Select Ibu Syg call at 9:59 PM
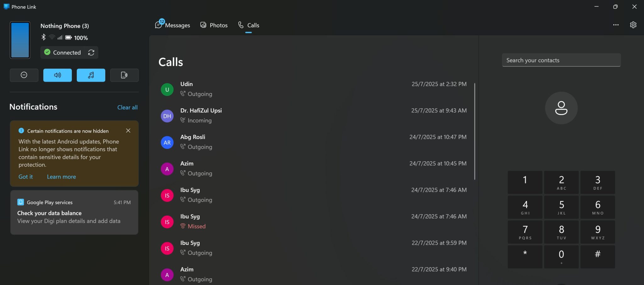644x285 pixels. [314, 248]
